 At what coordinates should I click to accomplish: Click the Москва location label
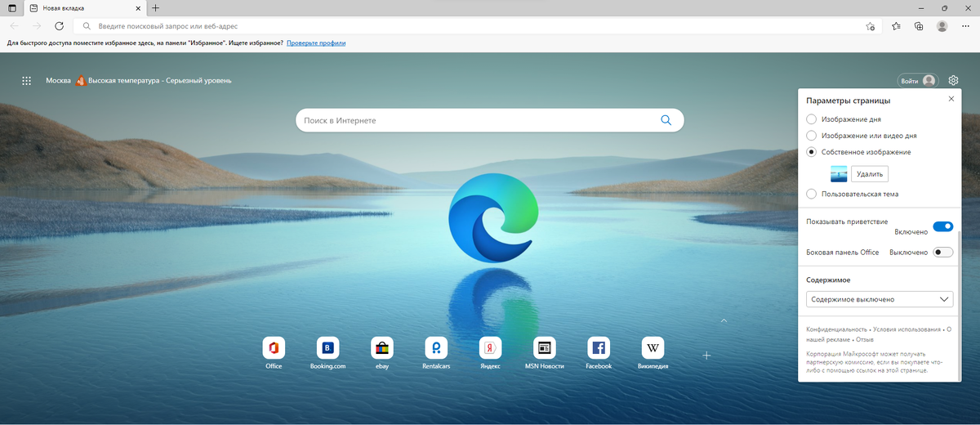pyautogui.click(x=59, y=81)
